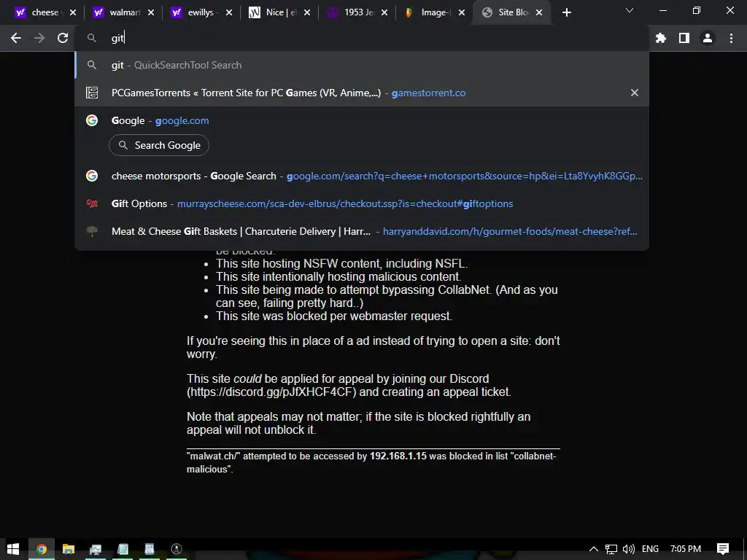Open the profile avatar menu
The height and width of the screenshot is (560, 747).
[x=708, y=38]
